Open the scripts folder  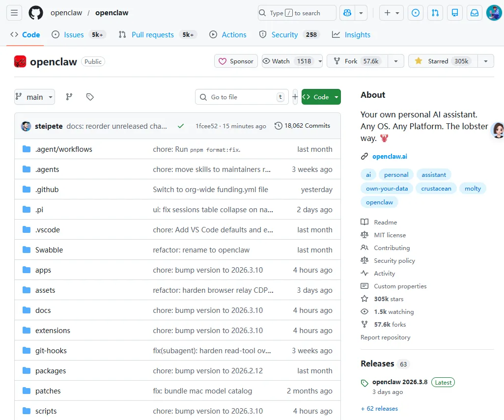pos(46,411)
